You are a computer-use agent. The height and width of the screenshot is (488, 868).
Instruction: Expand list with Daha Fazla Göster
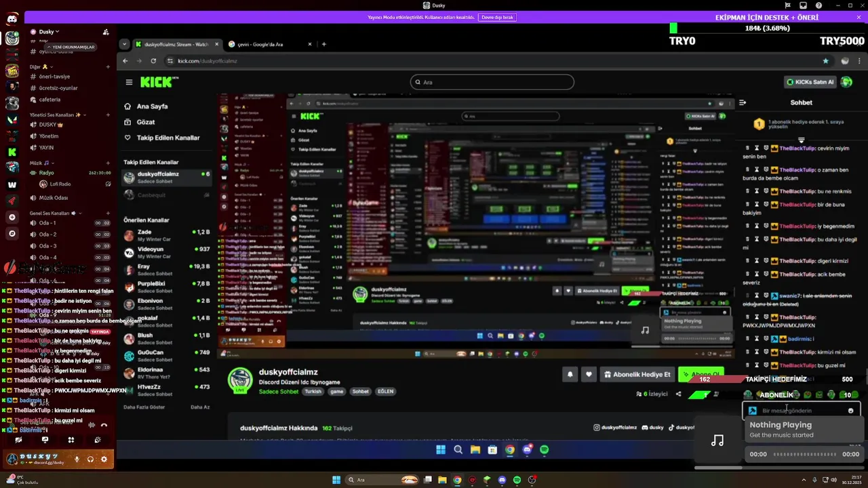point(144,407)
